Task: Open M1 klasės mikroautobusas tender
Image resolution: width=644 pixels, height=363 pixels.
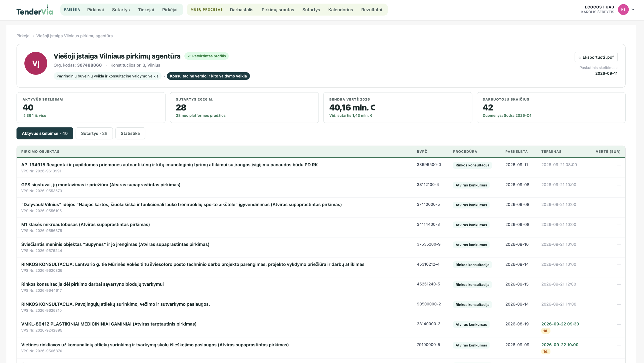Action: click(321, 227)
